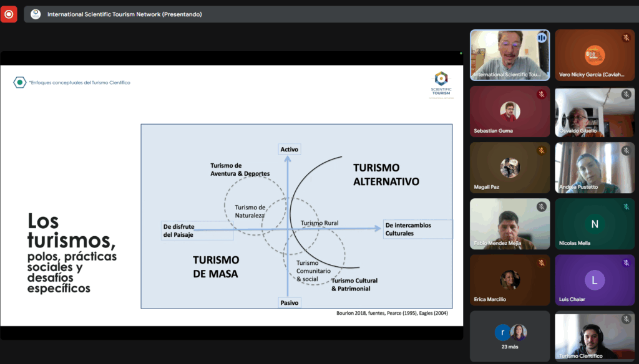The image size is (639, 364).
Task: Click the muted mic icon on Luis Chalar's tile
Action: tap(626, 263)
